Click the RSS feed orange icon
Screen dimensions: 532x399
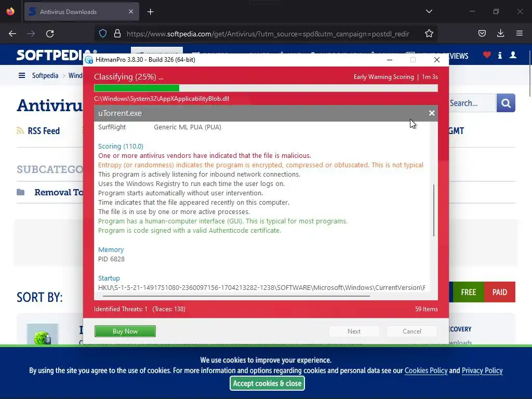coord(20,130)
